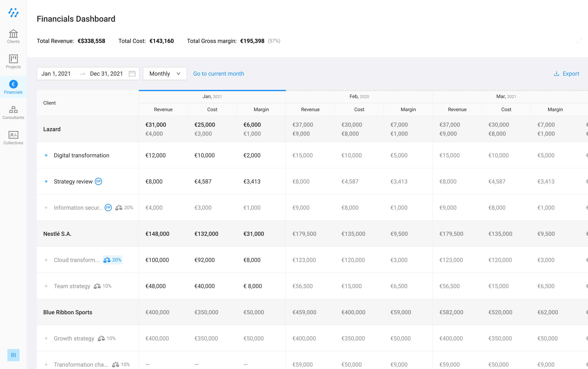Open the Collectives sidebar icon
The image size is (588, 369).
[13, 135]
